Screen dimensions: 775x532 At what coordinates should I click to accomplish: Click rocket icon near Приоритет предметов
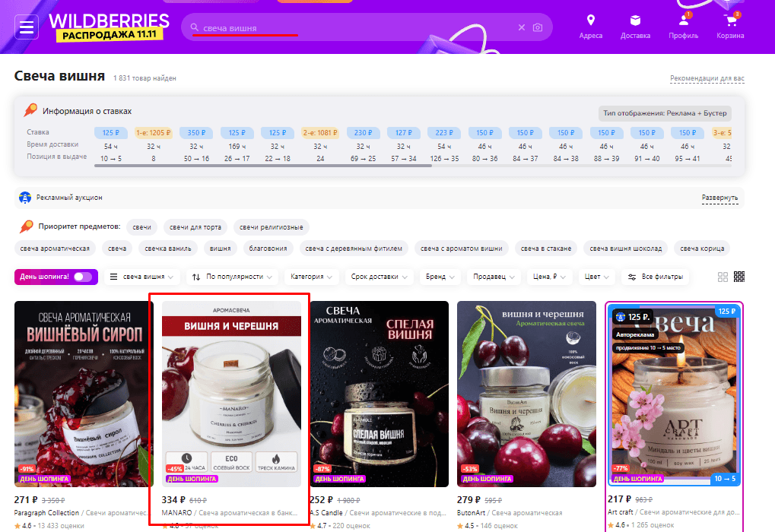[26, 226]
